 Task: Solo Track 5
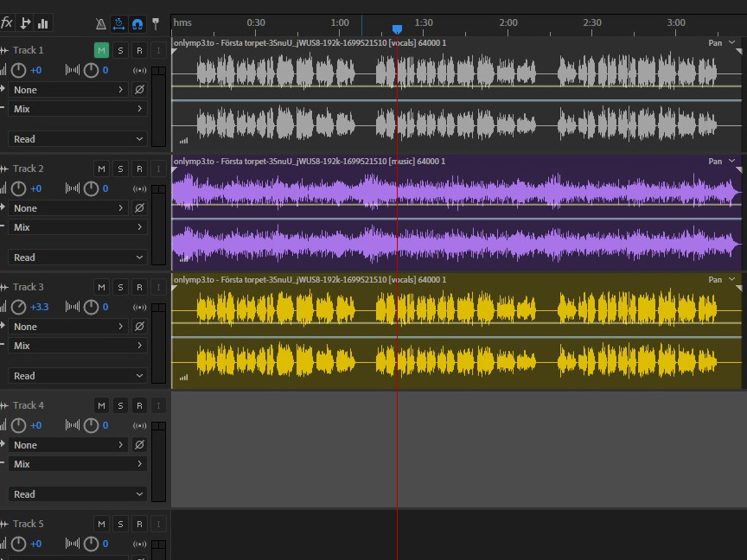(x=120, y=524)
